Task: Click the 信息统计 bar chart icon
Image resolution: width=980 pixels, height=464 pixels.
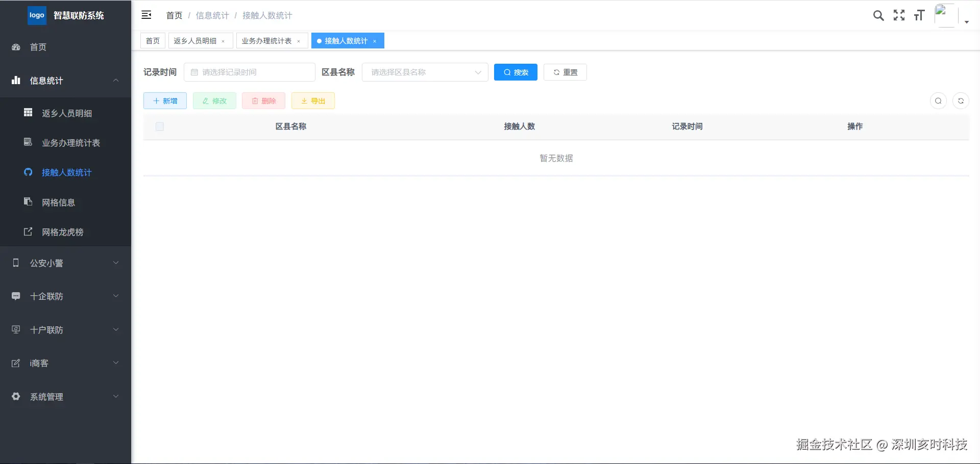Action: pyautogui.click(x=16, y=81)
